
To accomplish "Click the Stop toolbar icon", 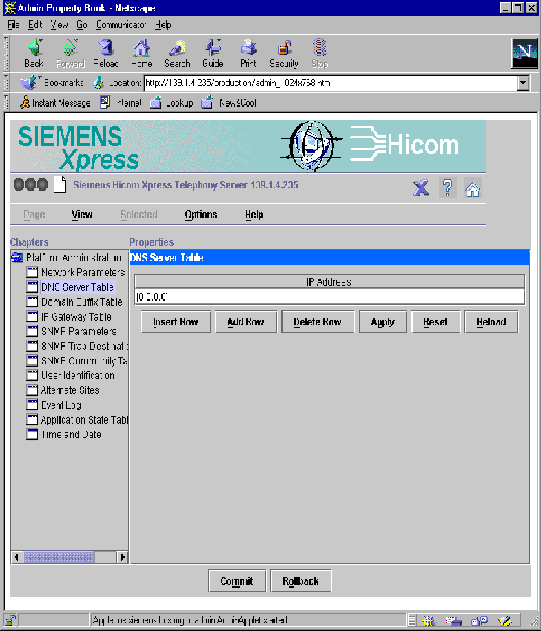I will [x=320, y=47].
